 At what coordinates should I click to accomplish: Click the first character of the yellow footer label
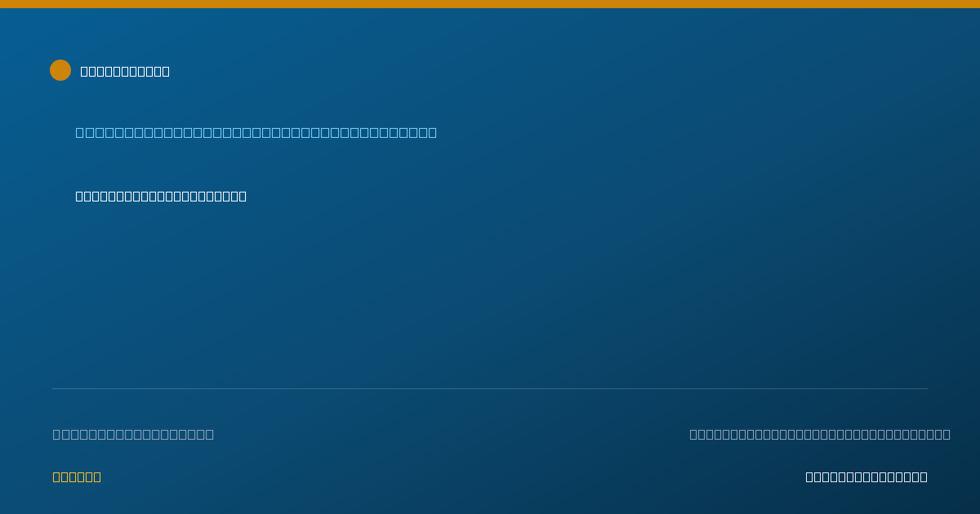pyautogui.click(x=56, y=476)
